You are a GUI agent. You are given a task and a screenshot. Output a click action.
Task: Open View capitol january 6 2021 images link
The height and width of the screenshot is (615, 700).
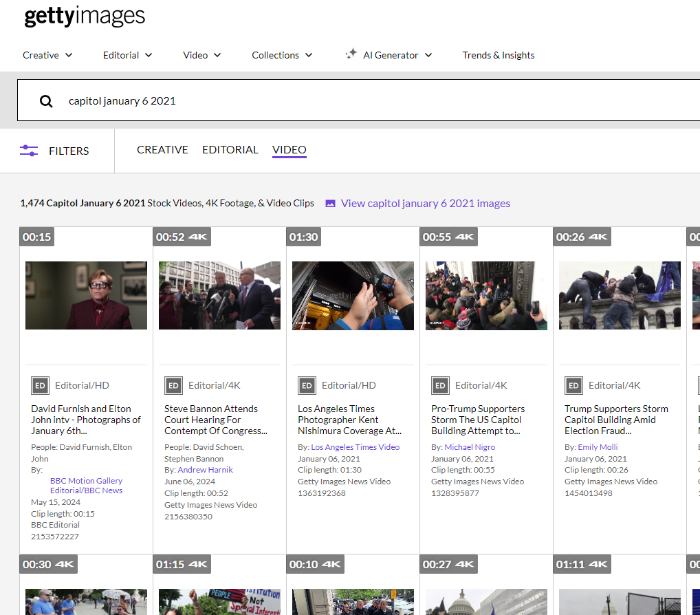point(425,204)
